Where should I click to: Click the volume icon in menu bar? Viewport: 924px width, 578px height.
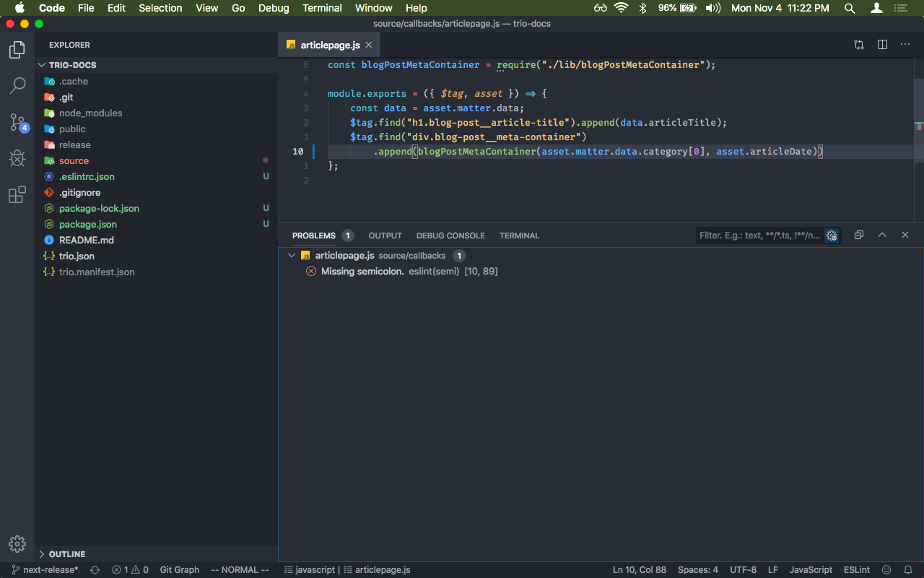712,8
